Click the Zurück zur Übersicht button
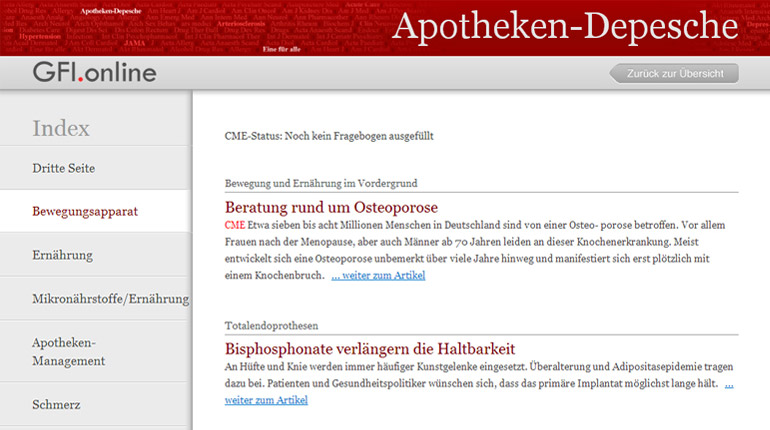Screen dimensions: 770x430 point(674,74)
